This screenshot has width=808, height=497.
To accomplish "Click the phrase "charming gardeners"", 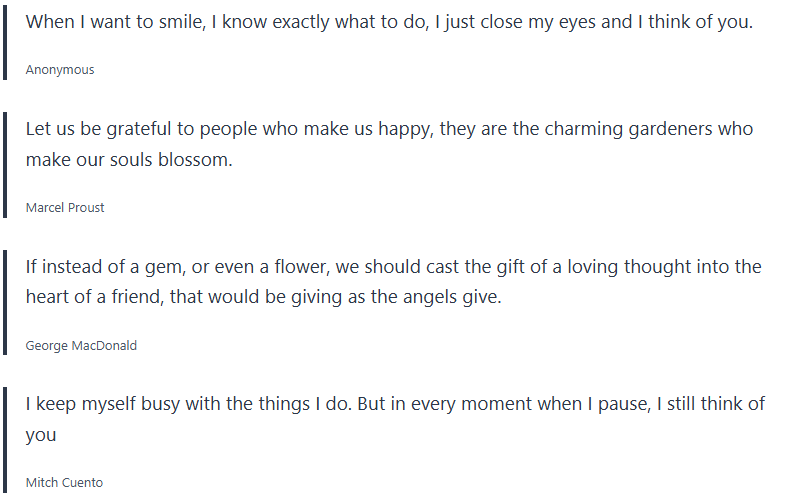I will coord(626,130).
